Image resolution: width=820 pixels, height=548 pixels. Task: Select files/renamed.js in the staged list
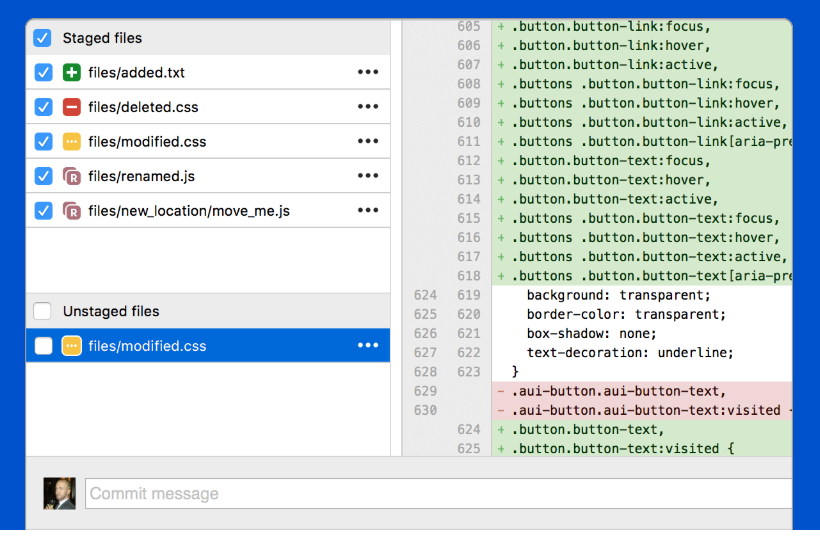click(208, 176)
